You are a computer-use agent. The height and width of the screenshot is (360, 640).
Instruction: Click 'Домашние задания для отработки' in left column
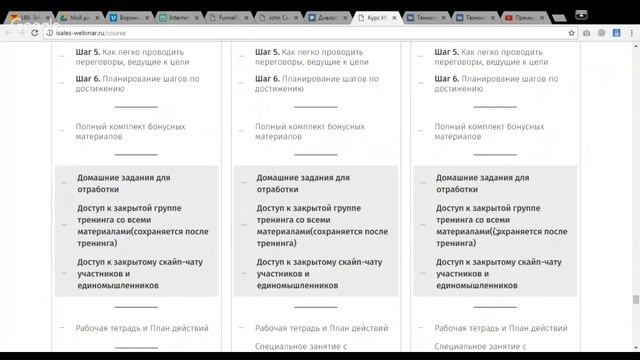[124, 183]
